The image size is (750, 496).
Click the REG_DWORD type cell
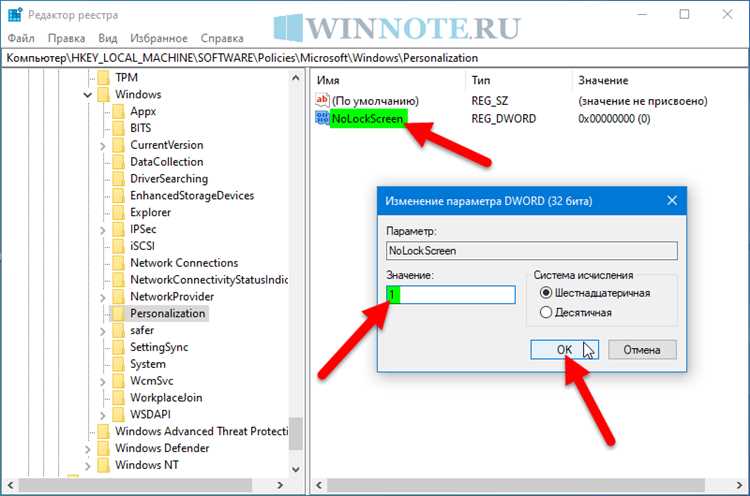[504, 119]
